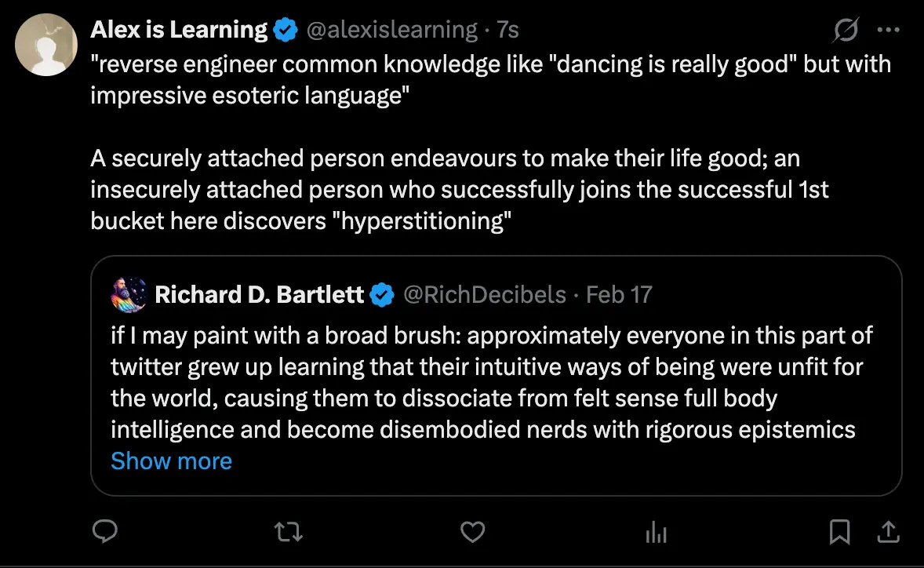924x568 pixels.
Task: Click the share upload arrow icon
Action: point(888,533)
